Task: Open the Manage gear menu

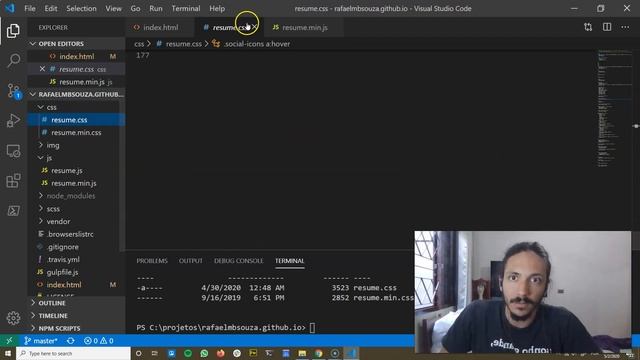Action: point(13,318)
